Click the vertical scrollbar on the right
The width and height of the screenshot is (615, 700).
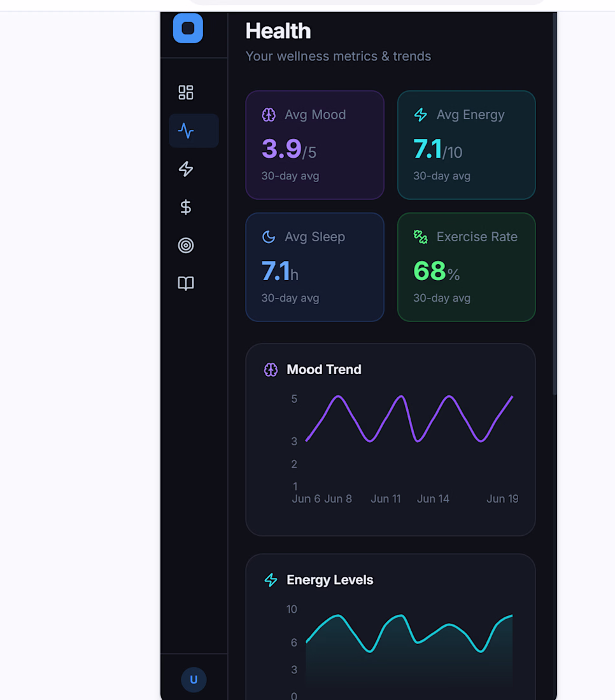pos(555,203)
